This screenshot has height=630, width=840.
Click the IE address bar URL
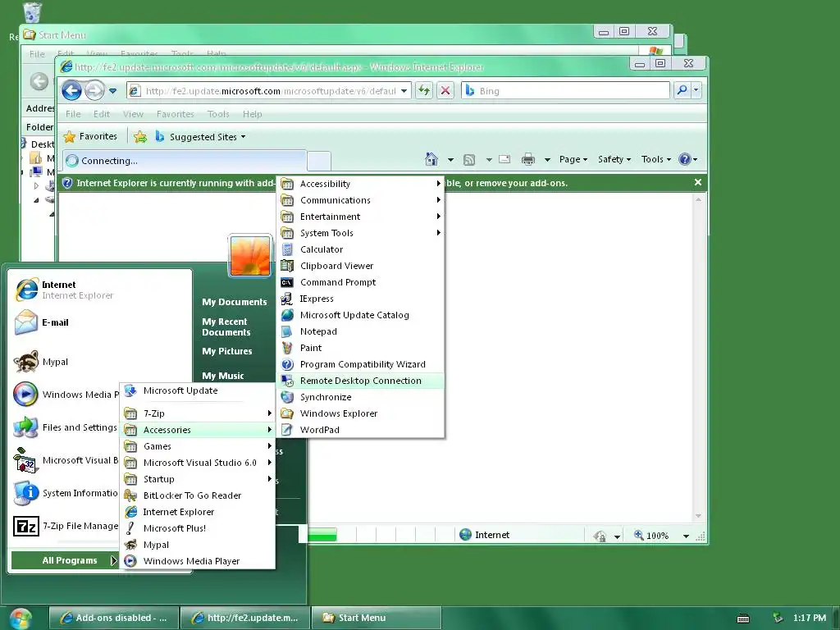[x=271, y=91]
